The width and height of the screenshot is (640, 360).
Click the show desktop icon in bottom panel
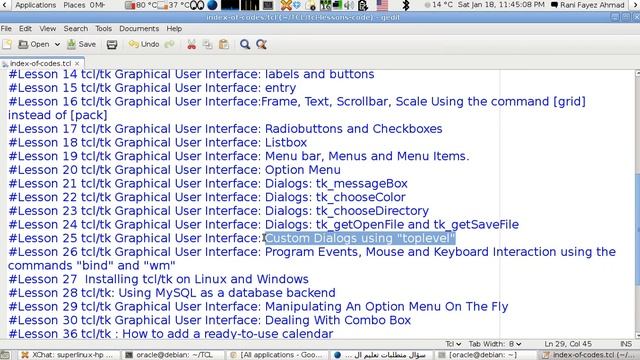5,355
